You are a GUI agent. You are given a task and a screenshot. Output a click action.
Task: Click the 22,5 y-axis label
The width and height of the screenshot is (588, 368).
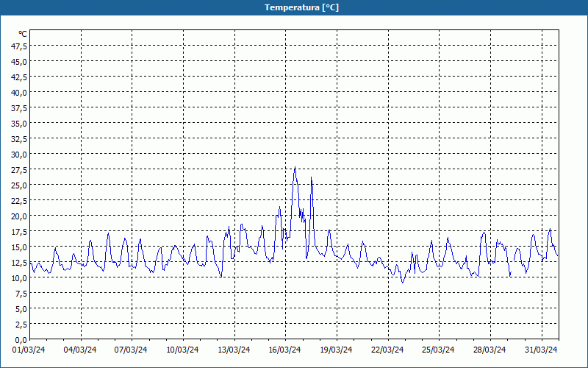(x=20, y=201)
